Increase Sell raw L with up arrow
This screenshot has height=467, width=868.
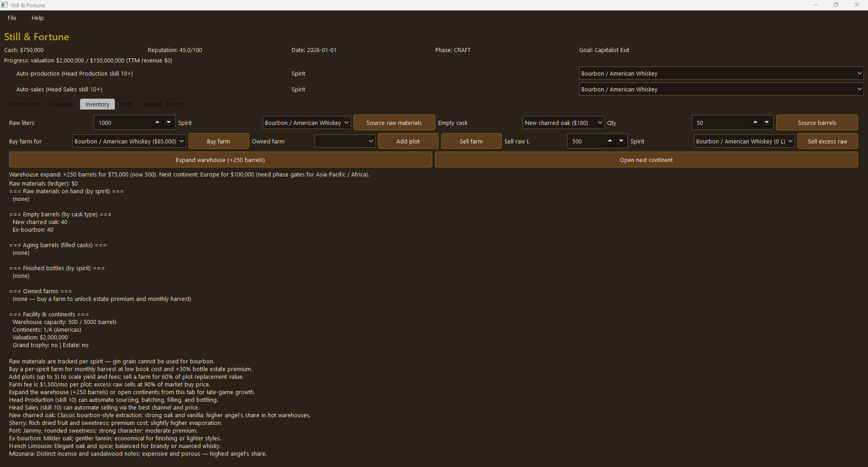tap(610, 141)
